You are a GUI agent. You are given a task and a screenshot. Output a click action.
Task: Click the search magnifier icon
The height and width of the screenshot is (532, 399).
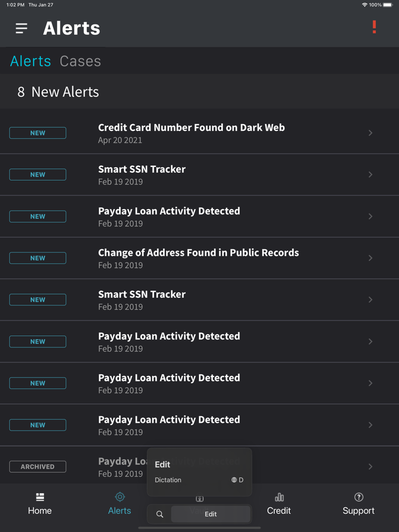tap(160, 514)
